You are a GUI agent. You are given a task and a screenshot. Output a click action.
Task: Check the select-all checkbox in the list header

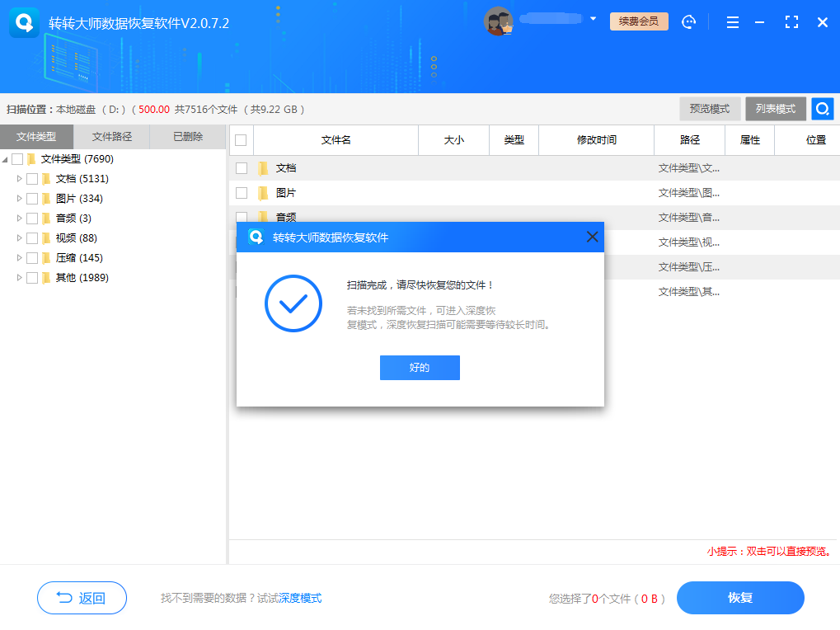240,139
